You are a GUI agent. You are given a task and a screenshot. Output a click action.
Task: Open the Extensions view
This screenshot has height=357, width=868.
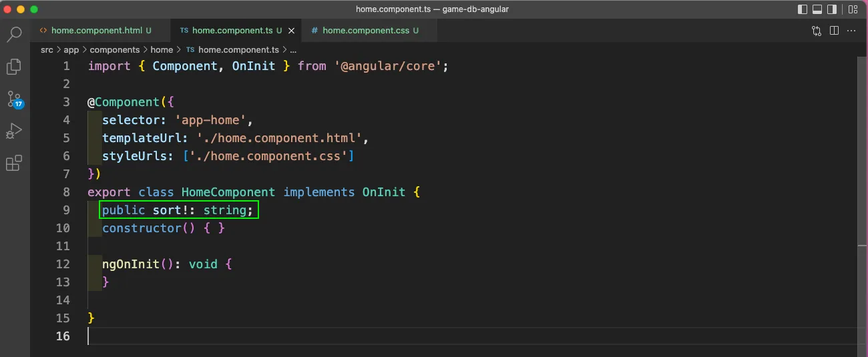pos(14,163)
